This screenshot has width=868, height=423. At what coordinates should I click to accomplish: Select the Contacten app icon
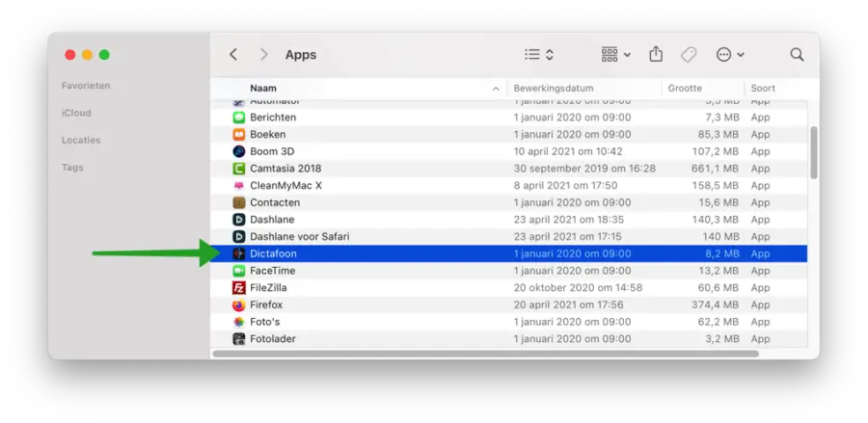tap(238, 202)
